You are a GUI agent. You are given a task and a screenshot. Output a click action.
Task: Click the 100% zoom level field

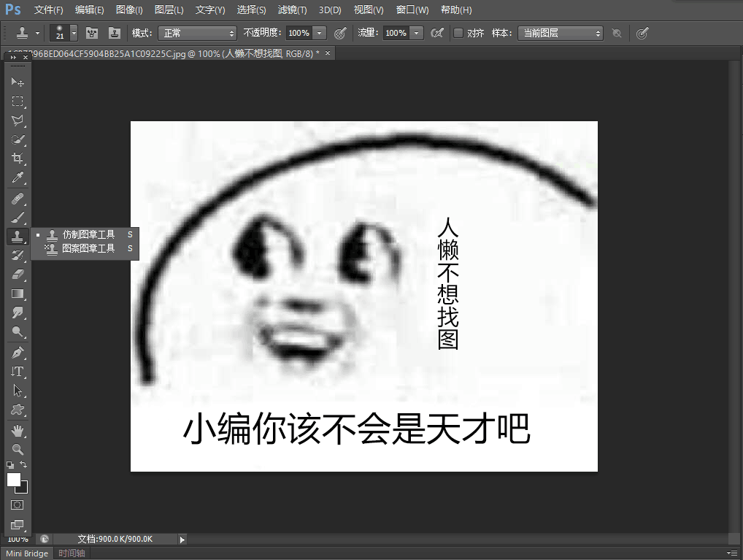(x=18, y=539)
